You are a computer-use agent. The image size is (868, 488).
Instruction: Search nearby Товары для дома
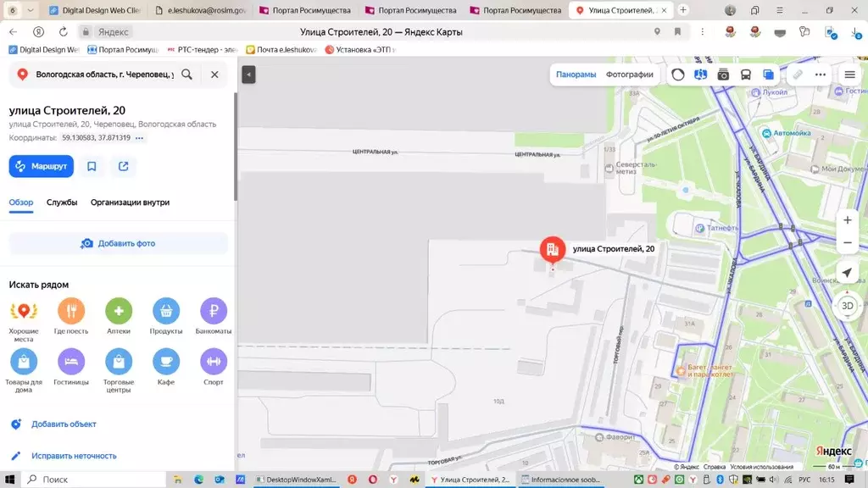tap(24, 370)
